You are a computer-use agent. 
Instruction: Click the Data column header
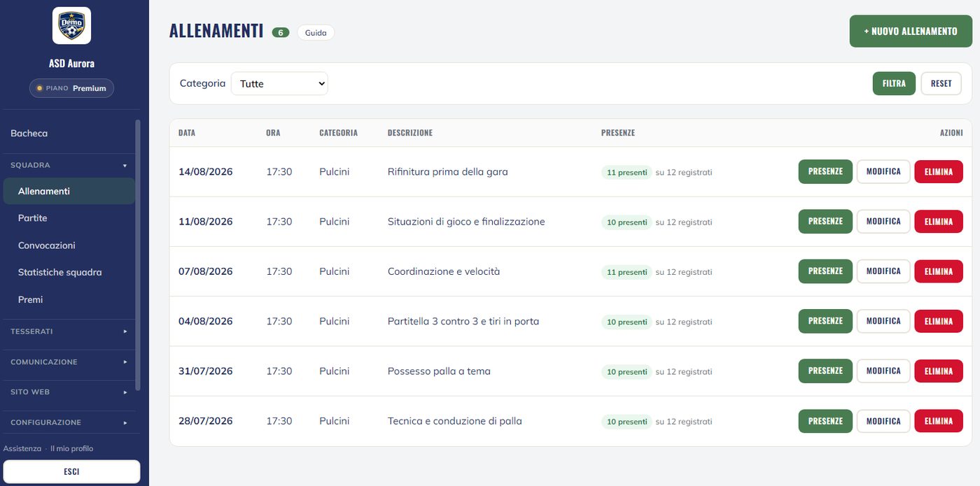pos(187,133)
